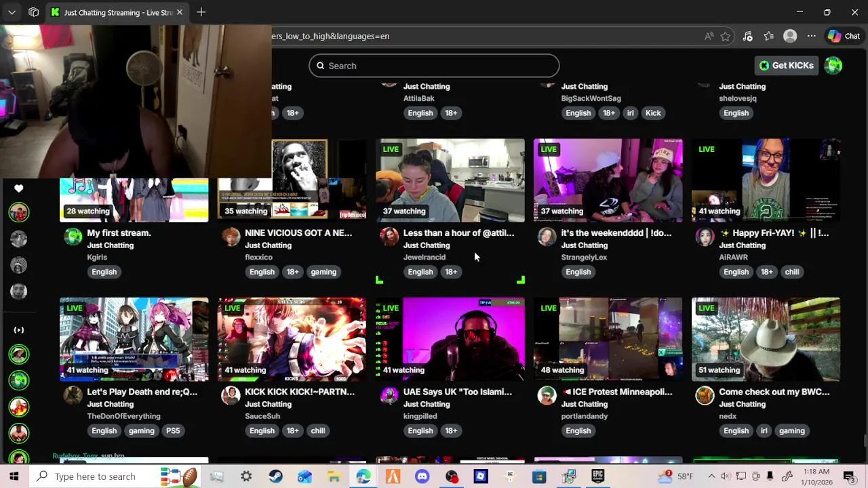Click the page vertical scrollbar
The image size is (868, 488).
point(865,441)
